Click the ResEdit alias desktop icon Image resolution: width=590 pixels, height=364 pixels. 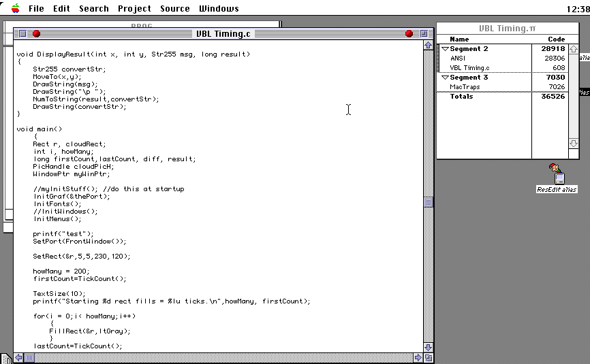pyautogui.click(x=557, y=178)
